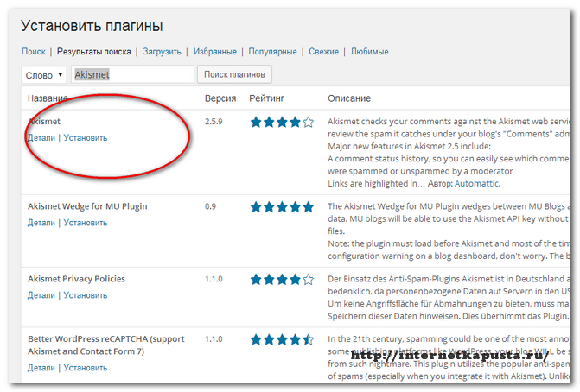Click the Описание column header
The height and width of the screenshot is (392, 580).
point(349,98)
